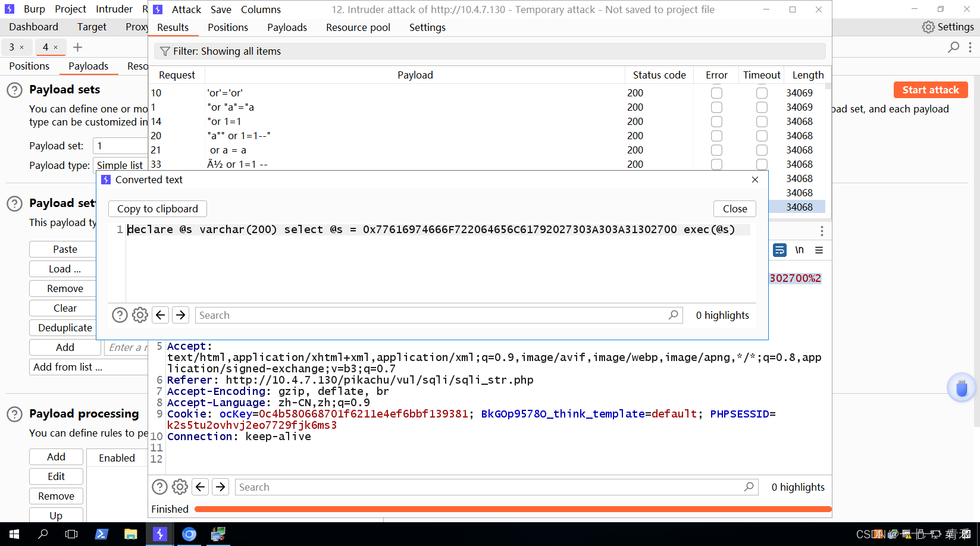Open File Explorer from taskbar
The height and width of the screenshot is (546, 980).
(x=130, y=534)
